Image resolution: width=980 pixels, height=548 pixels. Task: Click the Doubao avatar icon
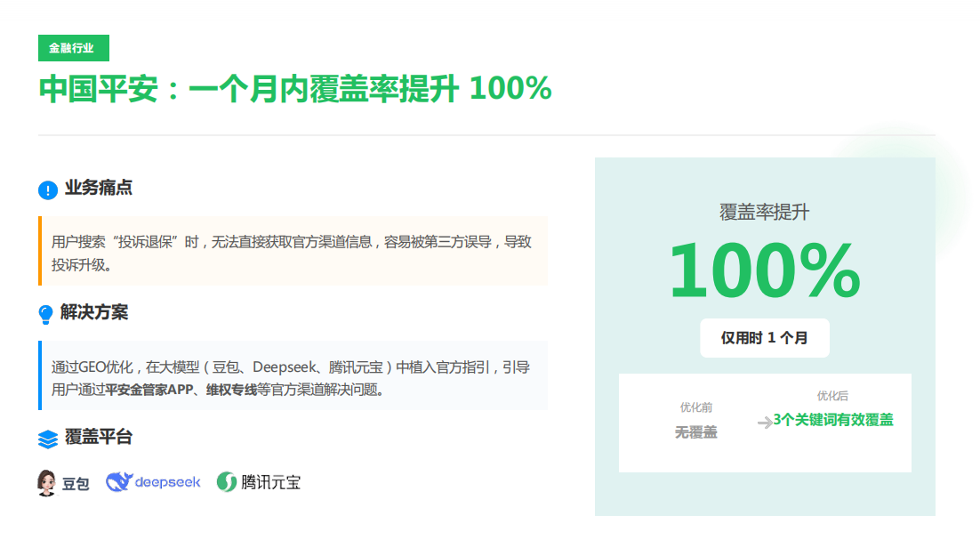pyautogui.click(x=47, y=482)
